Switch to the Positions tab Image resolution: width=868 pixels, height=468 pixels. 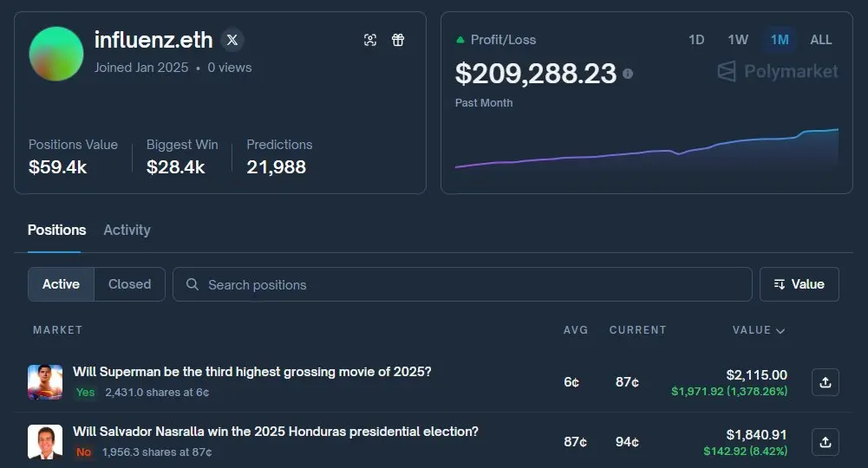57,231
